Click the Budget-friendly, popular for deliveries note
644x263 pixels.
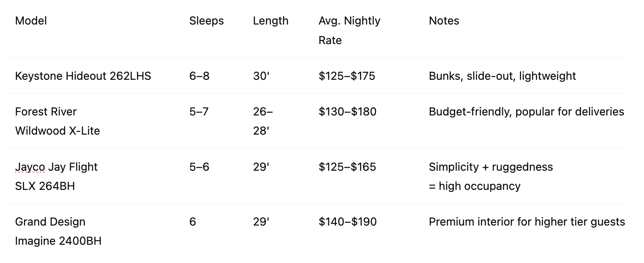pos(526,111)
